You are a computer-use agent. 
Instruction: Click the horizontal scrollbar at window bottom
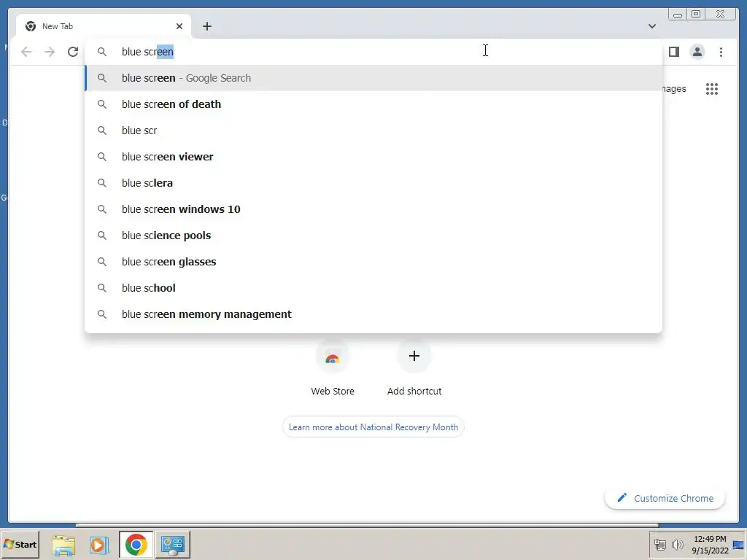click(367, 525)
